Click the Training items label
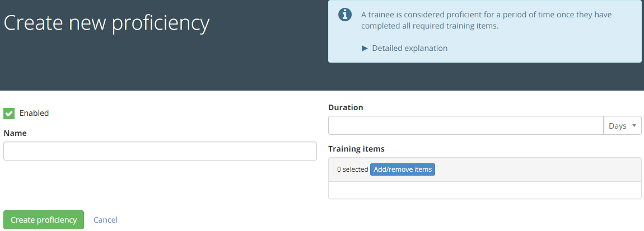644x231 pixels. 356,149
